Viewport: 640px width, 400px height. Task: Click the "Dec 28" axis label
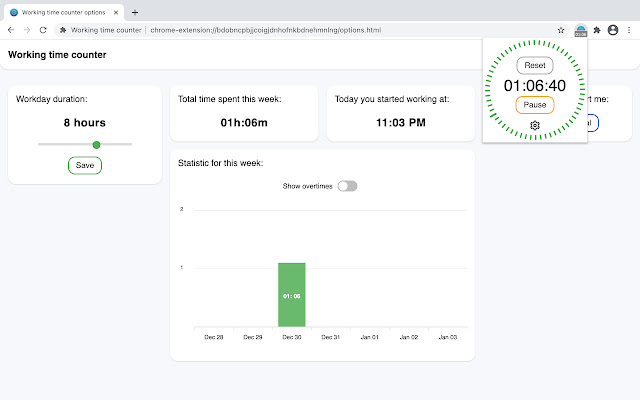point(214,337)
